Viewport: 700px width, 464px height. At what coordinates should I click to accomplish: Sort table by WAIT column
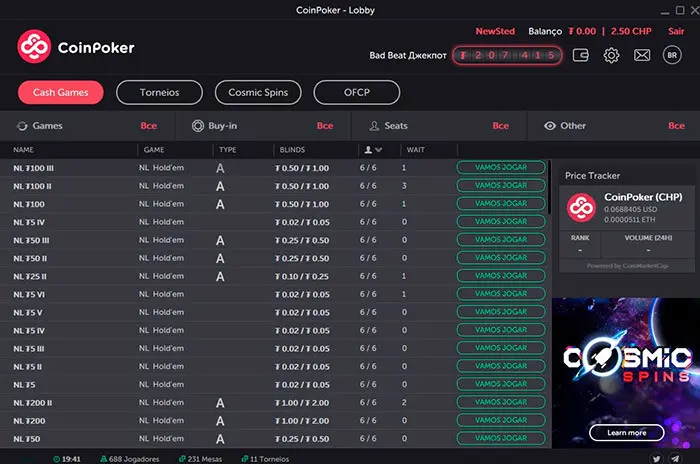point(416,150)
